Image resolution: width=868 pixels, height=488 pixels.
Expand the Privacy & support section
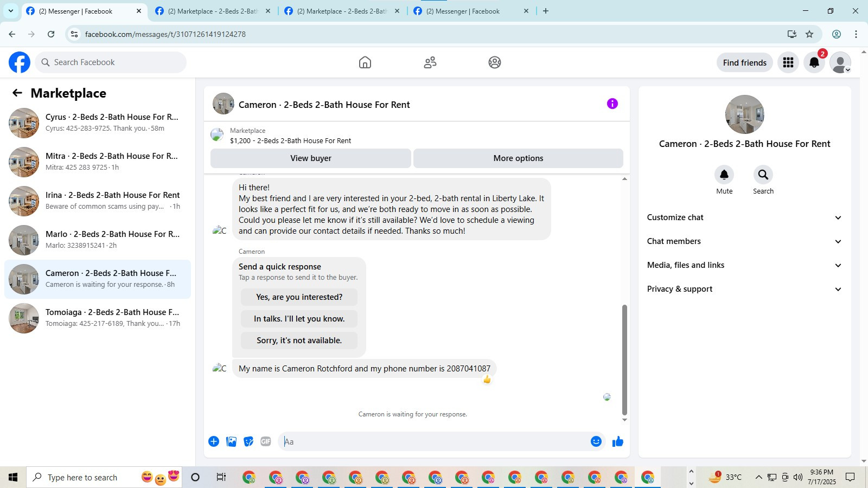pos(744,289)
